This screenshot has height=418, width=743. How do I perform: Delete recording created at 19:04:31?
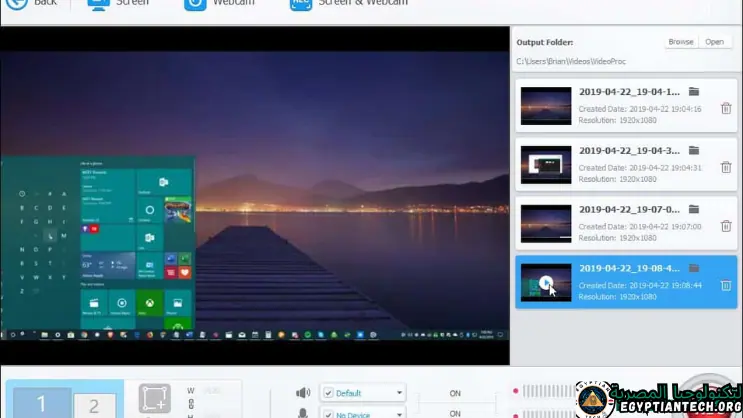tap(726, 167)
